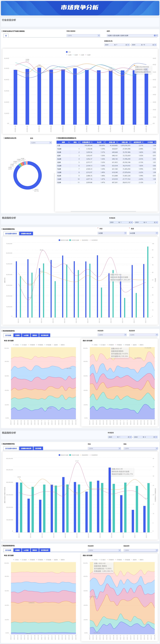Click sort icon on 访客人数 column header
This screenshot has width=160, height=644.
tap(130, 142)
